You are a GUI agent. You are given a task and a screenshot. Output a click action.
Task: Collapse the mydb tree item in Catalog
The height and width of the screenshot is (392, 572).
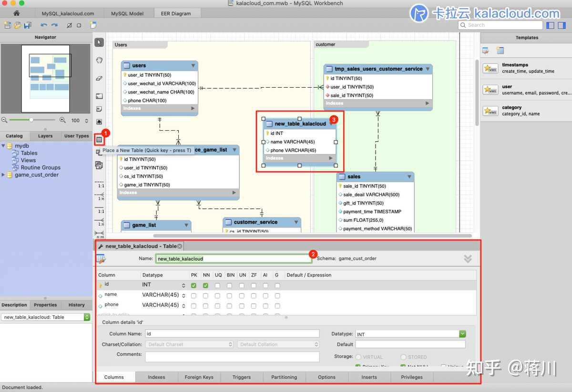click(x=4, y=145)
